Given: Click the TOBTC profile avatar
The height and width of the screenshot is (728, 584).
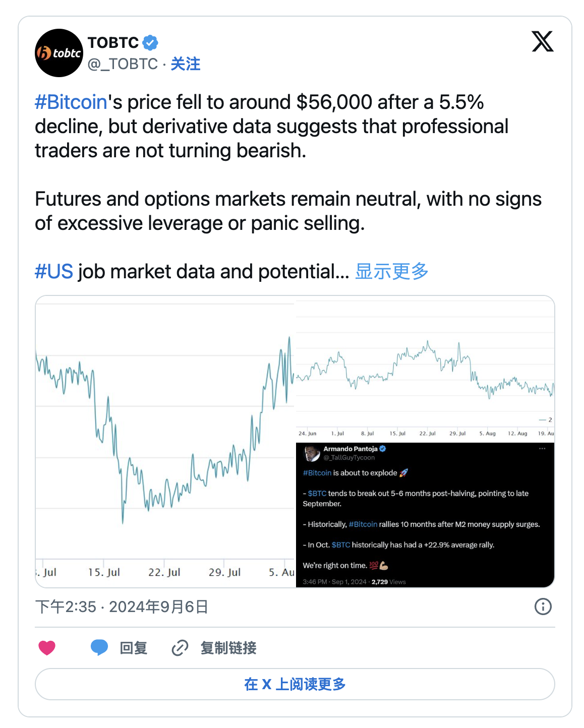Looking at the screenshot, I should [59, 53].
